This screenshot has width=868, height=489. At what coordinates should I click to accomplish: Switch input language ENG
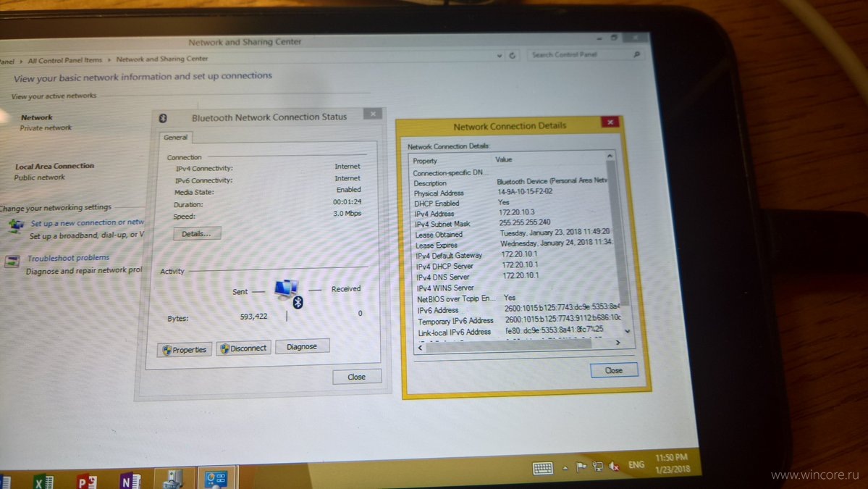636,464
